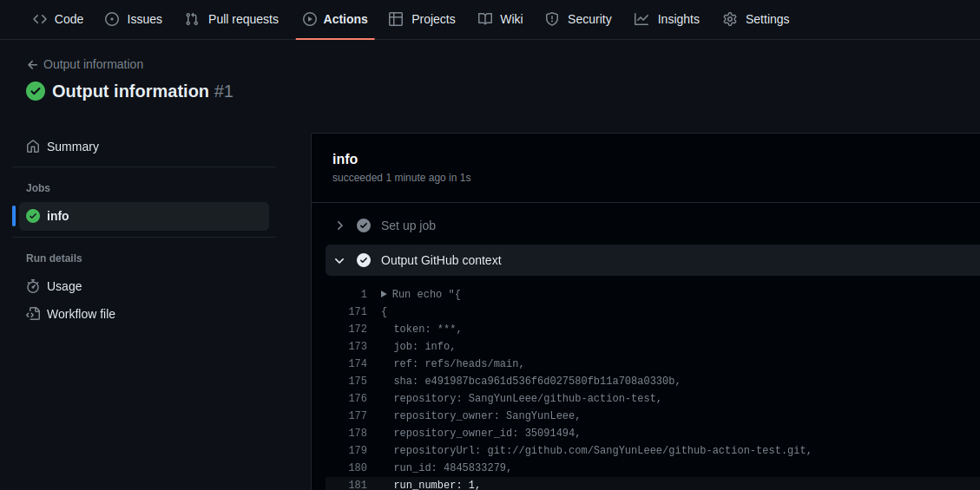Open the Projects tab
Viewport: 980px width, 490px height.
[422, 19]
